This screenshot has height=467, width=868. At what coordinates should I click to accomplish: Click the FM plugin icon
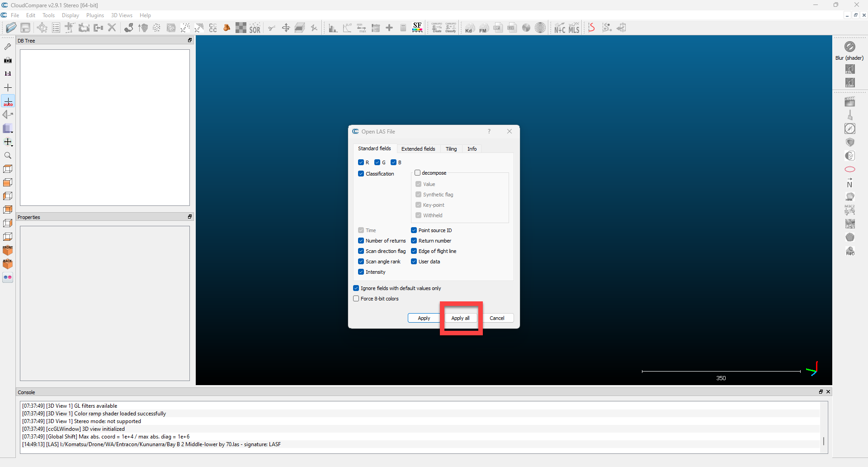[x=484, y=28]
